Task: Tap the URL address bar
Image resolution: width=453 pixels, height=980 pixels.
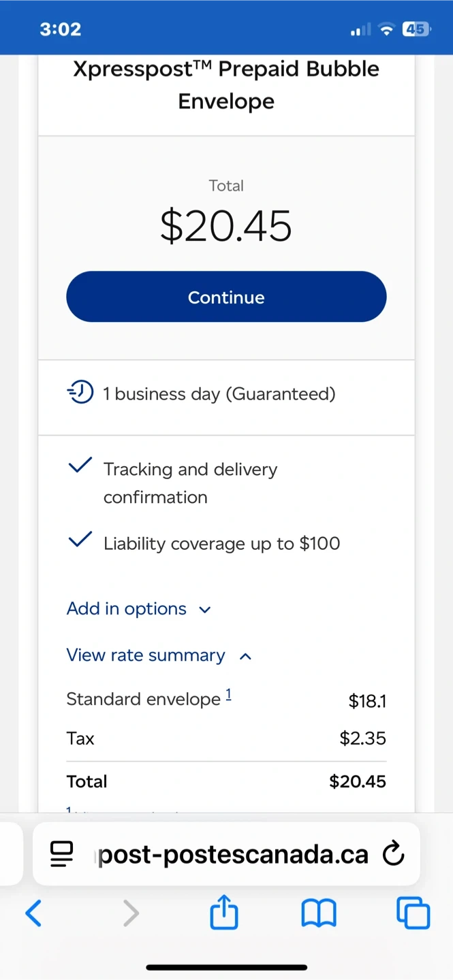Action: coord(233,854)
